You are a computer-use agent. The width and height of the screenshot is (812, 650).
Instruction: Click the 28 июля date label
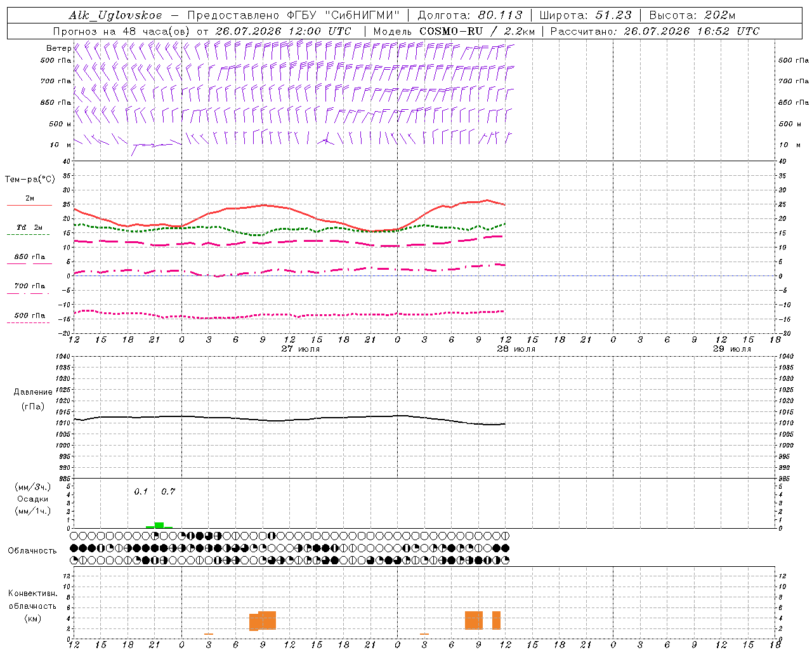coord(516,349)
